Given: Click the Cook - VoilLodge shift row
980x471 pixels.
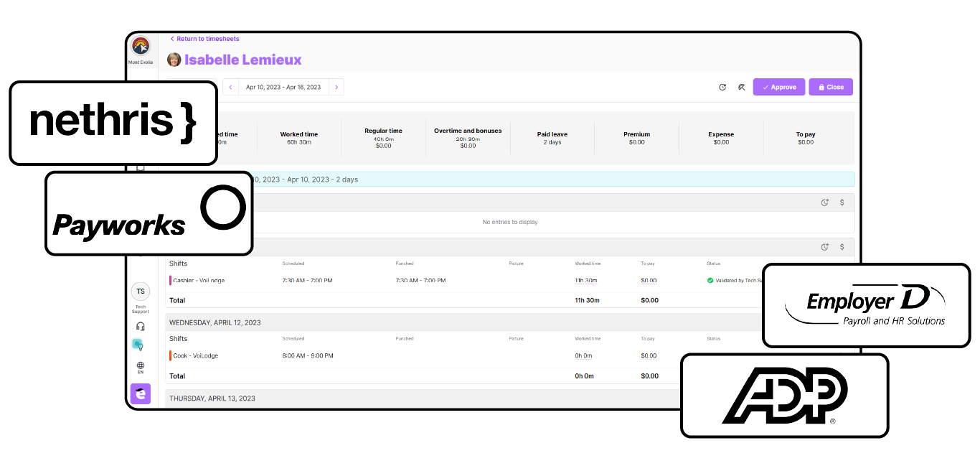Looking at the screenshot, I should click(510, 355).
